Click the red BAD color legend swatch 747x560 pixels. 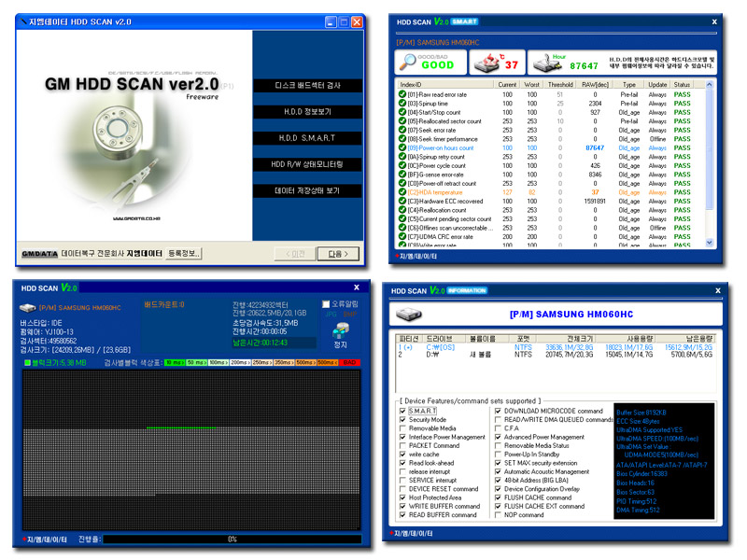pos(349,361)
